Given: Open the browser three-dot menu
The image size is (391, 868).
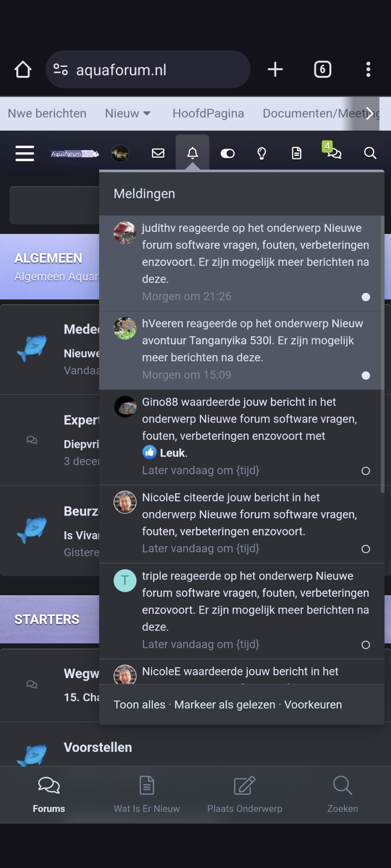Looking at the screenshot, I should coord(368,70).
